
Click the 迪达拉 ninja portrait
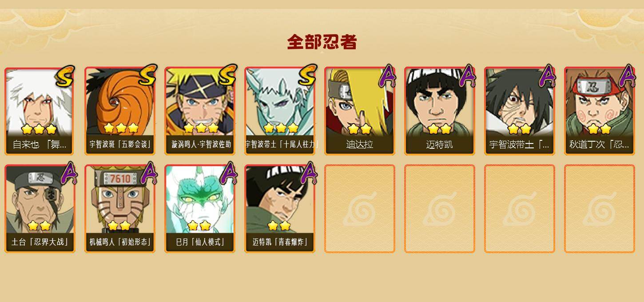(x=360, y=111)
